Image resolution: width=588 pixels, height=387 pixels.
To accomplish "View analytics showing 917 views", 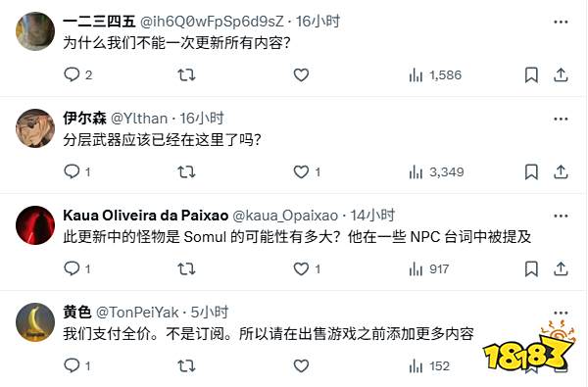I will pyautogui.click(x=429, y=268).
